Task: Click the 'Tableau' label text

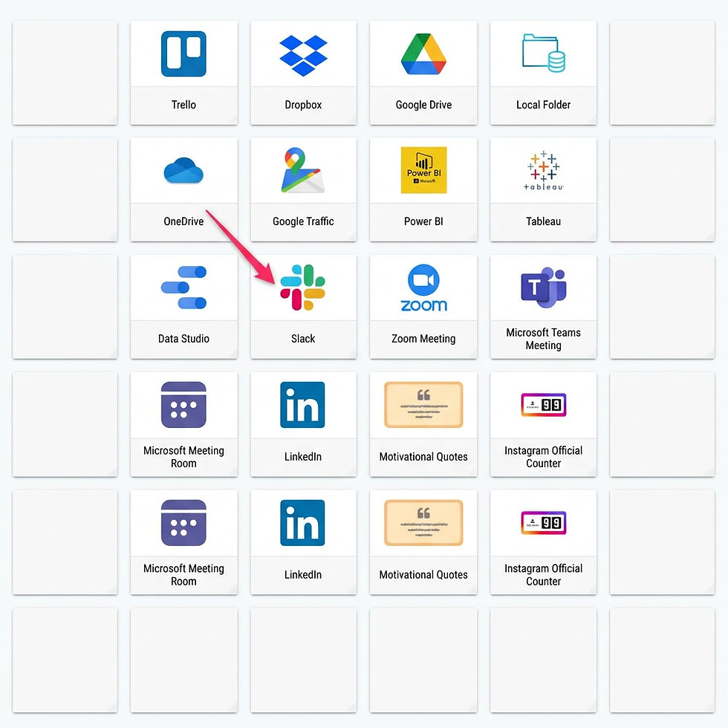Action: 543,221
